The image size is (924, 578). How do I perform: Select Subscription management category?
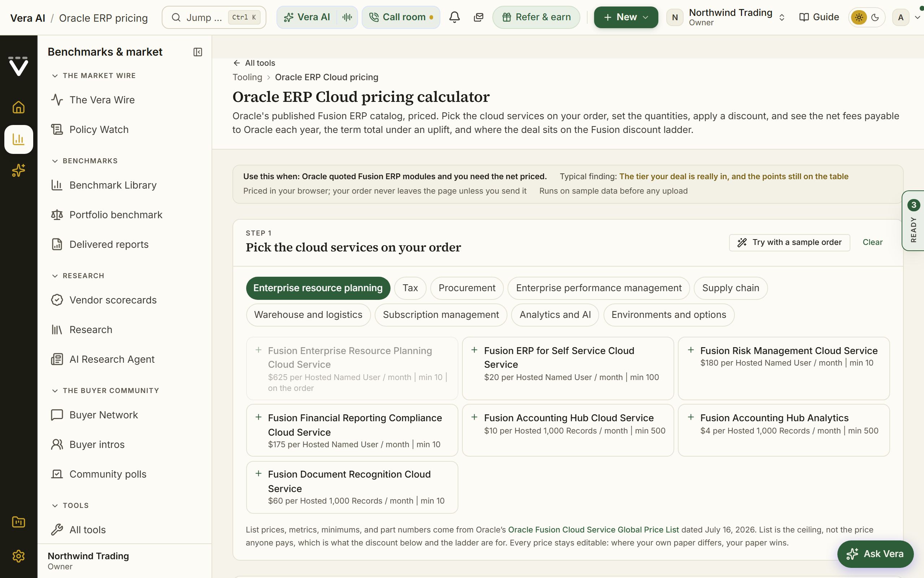click(441, 315)
